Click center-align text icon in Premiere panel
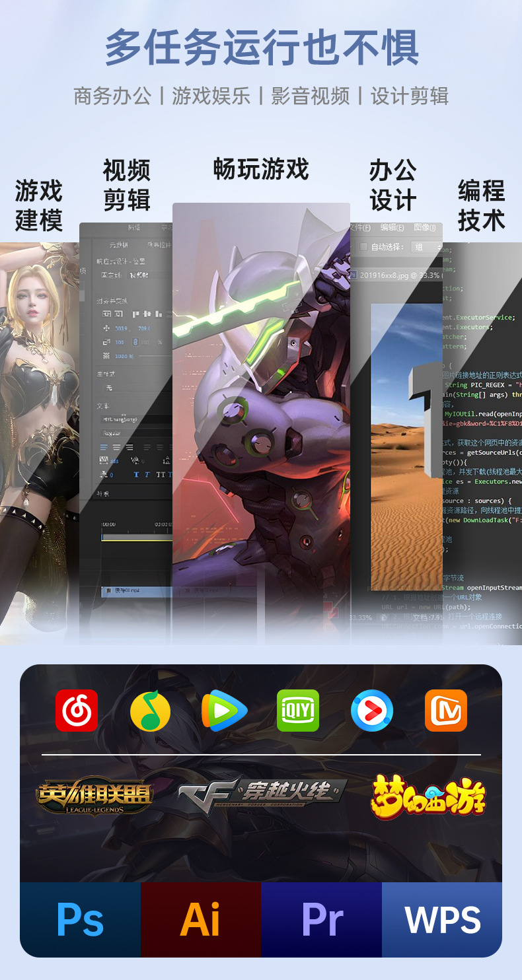 tap(117, 447)
